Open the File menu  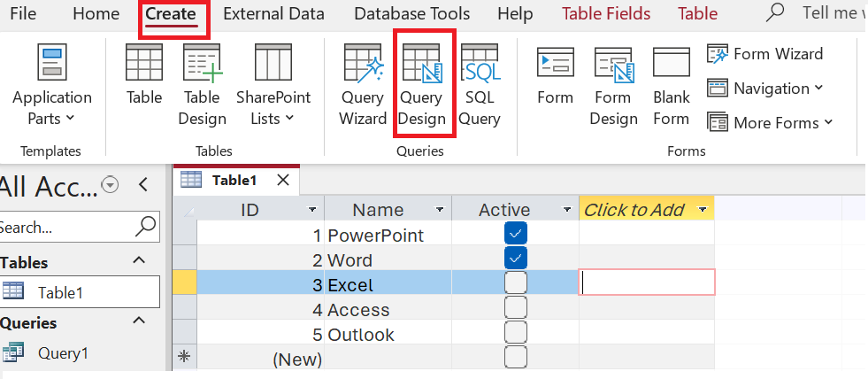click(x=23, y=13)
